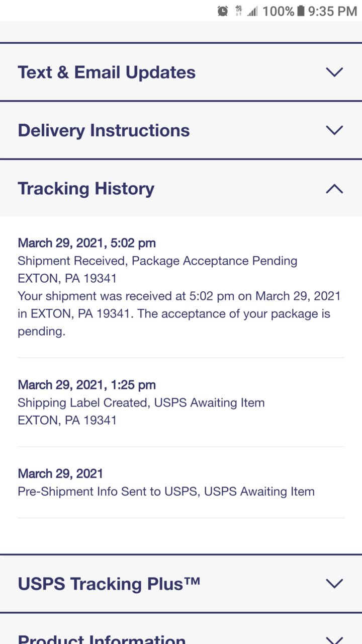Tap the Shipment Received, Package Acceptance Pending line

(x=157, y=261)
